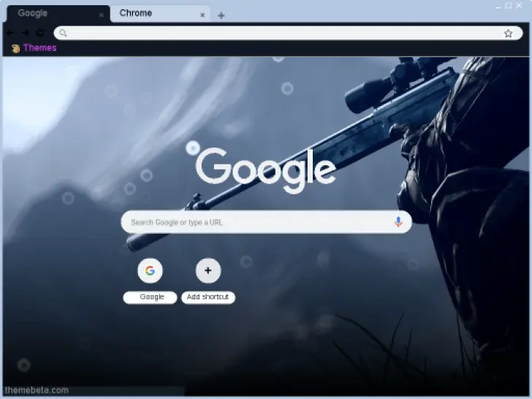Go back to the previous page
The height and width of the screenshot is (399, 532).
(10, 33)
